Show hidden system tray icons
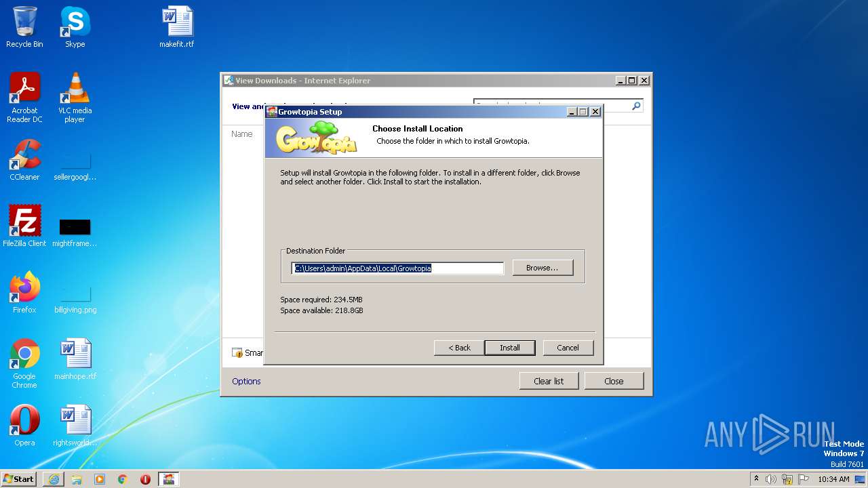This screenshot has height=488, width=868. pos(757,479)
